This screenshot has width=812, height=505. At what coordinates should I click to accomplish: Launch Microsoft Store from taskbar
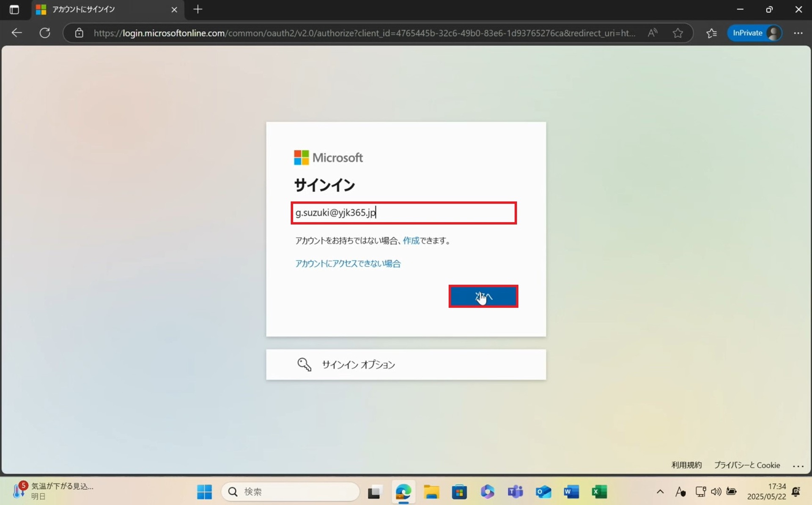click(459, 491)
